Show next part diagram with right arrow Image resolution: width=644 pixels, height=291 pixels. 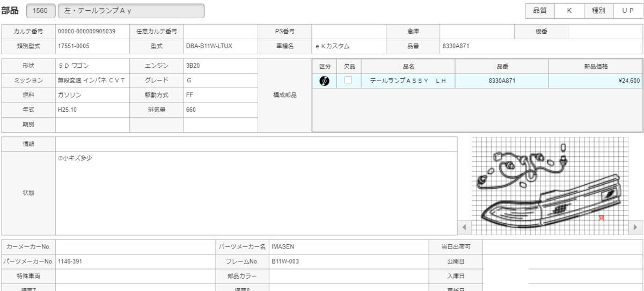(636, 227)
